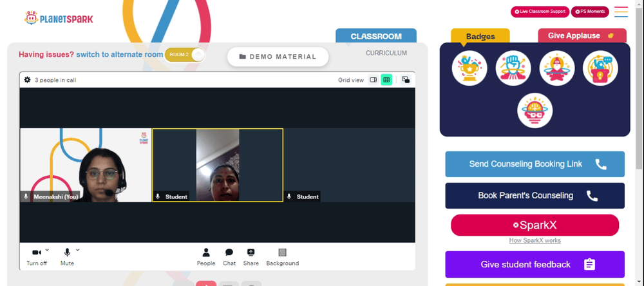Select the grid view layout icon
Viewport: 644px width, 286px height.
pyautogui.click(x=386, y=80)
